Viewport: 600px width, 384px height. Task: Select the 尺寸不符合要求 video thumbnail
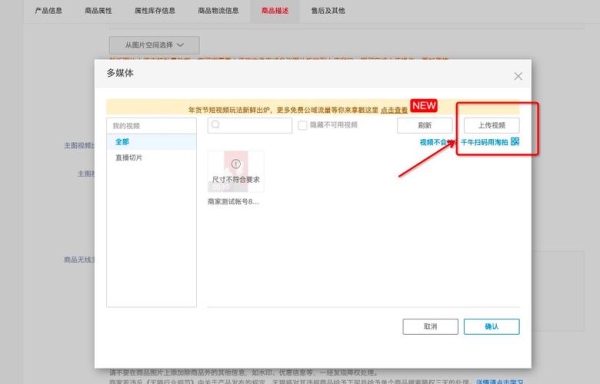(236, 171)
